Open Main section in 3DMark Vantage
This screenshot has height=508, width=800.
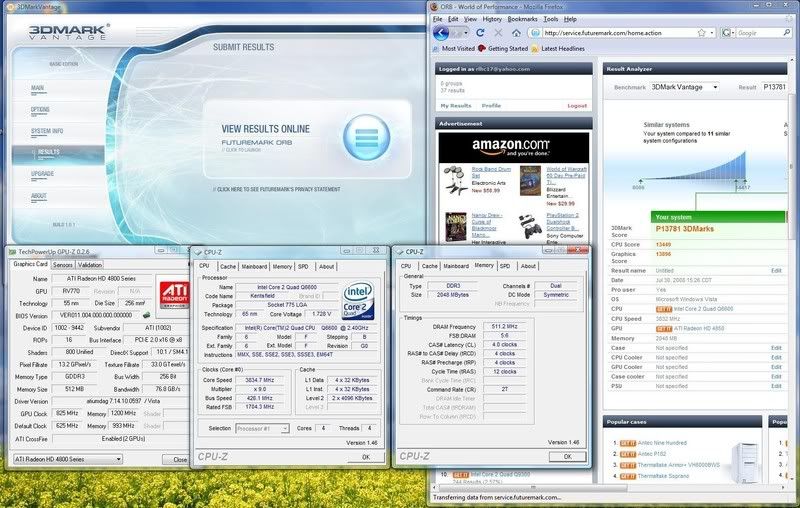(x=37, y=88)
